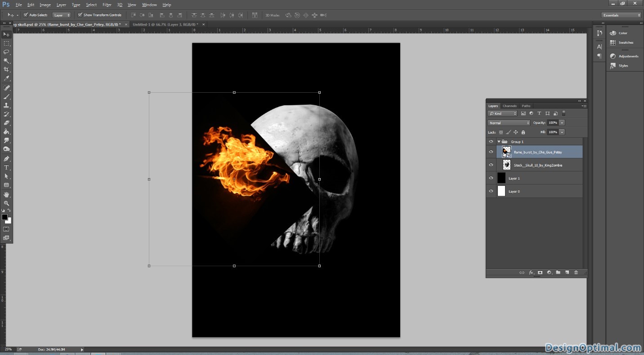
Task: Select the Smudge tool
Action: point(6,140)
